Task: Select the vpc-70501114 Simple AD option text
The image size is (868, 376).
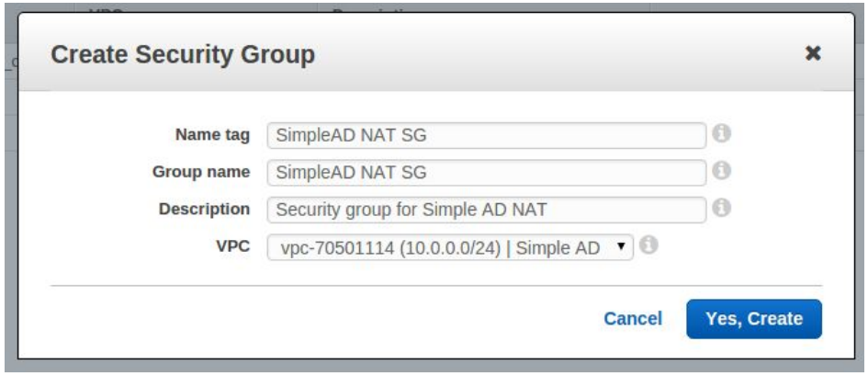Action: click(438, 246)
